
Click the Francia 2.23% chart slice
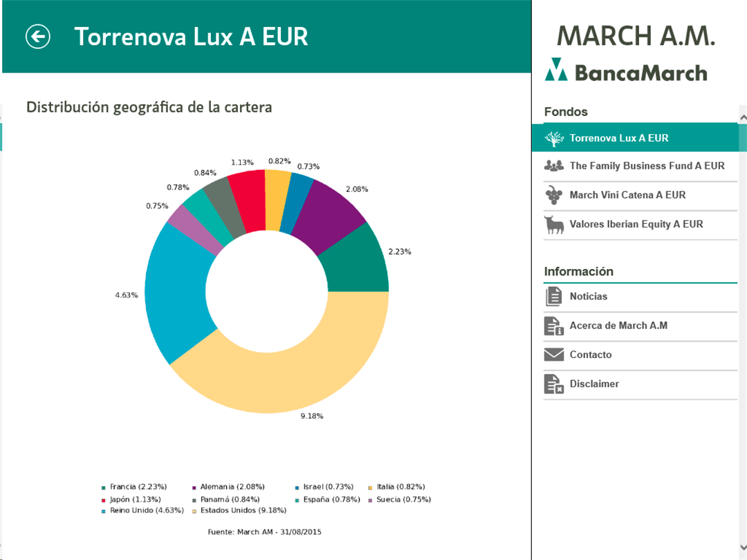click(358, 264)
